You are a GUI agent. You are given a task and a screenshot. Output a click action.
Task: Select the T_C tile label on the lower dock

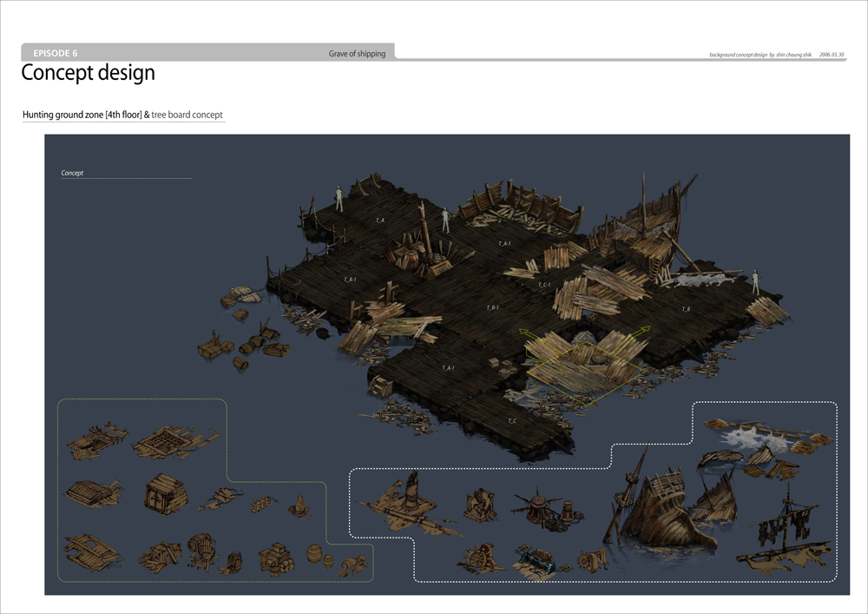click(512, 421)
